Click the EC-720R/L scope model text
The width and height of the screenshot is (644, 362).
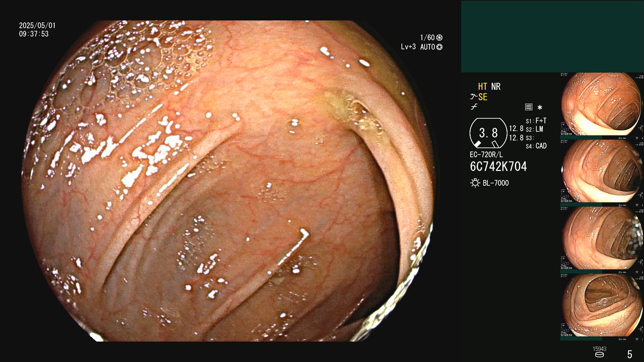pyautogui.click(x=486, y=155)
